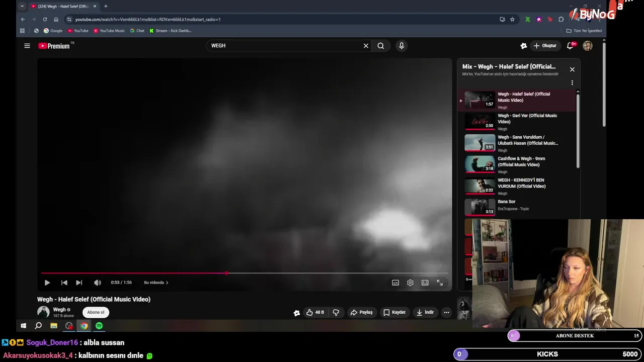This screenshot has width=644, height=362.
Task: Skip to previous video
Action: (64, 283)
